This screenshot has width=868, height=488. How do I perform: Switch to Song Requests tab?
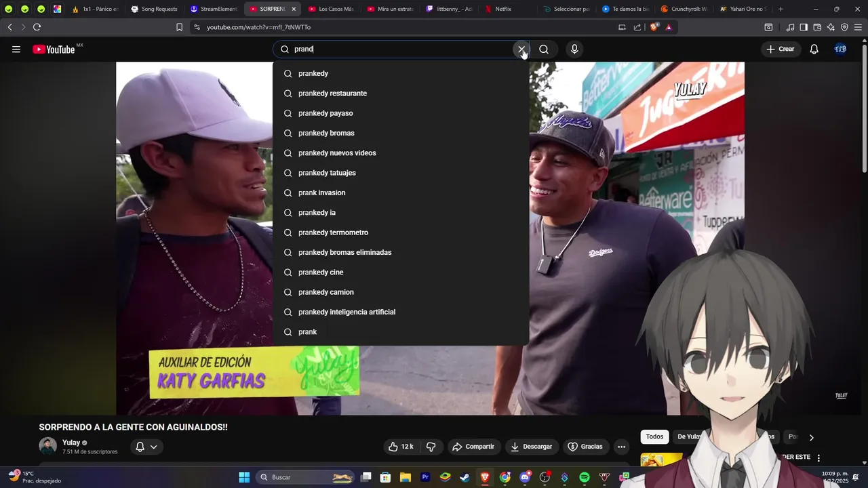point(153,9)
